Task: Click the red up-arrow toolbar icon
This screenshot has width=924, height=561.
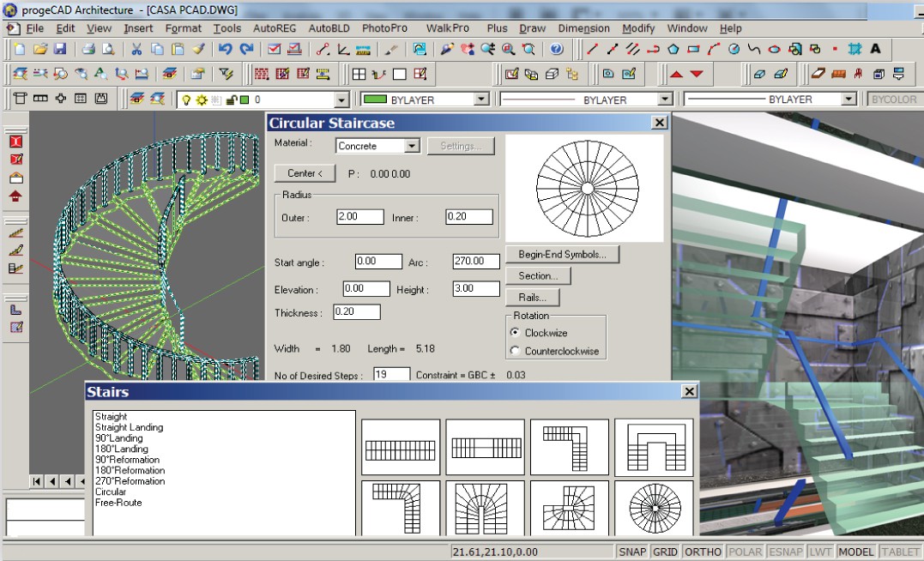Action: [676, 75]
